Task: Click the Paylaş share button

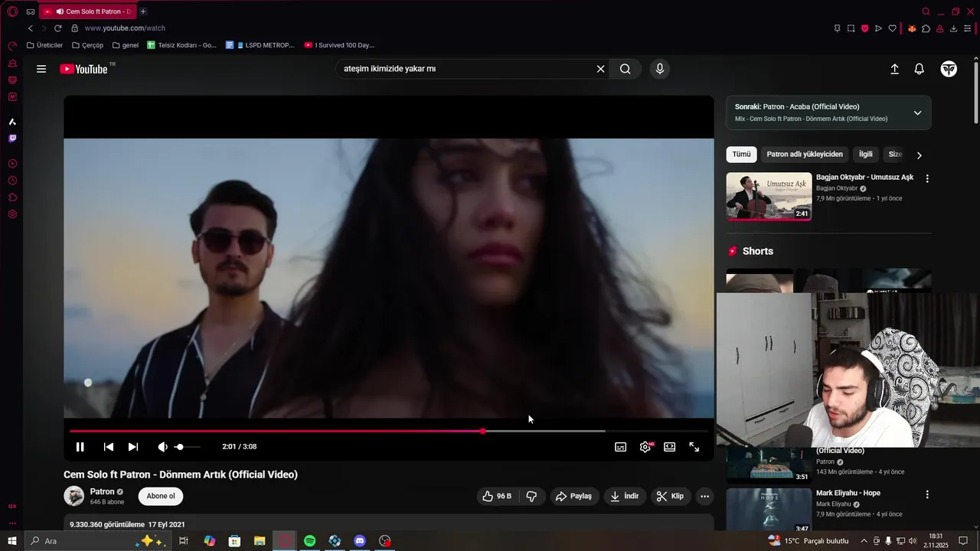Action: (x=574, y=496)
